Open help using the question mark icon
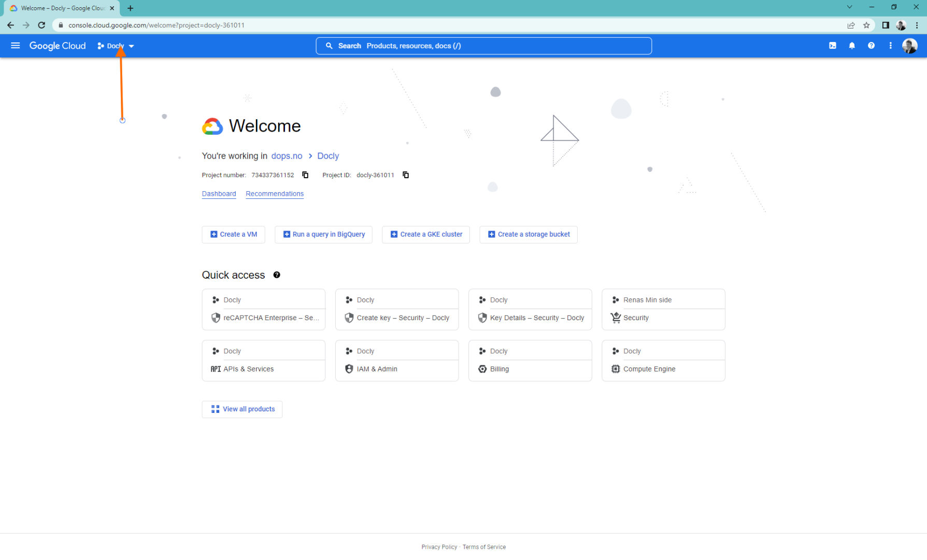Screen dimensions: 927x560 (x=871, y=46)
